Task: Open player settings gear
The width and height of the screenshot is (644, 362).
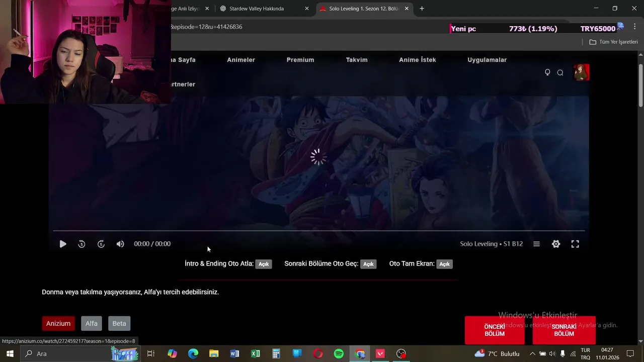Action: point(556,244)
